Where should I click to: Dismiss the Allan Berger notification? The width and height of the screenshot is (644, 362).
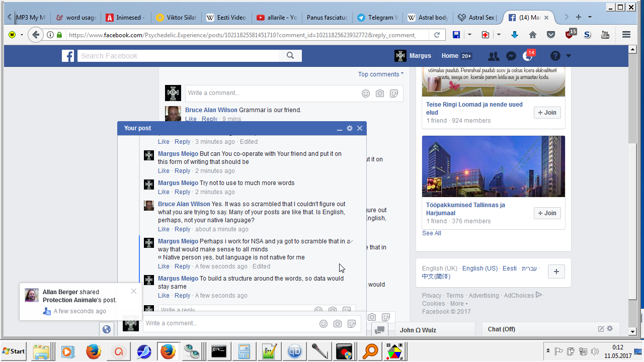(x=133, y=291)
